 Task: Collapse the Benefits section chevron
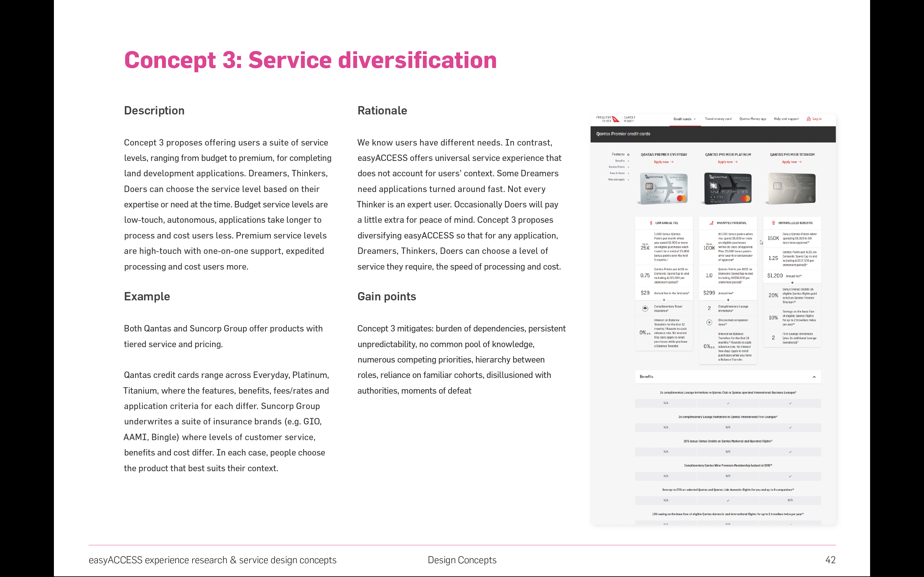tap(814, 377)
